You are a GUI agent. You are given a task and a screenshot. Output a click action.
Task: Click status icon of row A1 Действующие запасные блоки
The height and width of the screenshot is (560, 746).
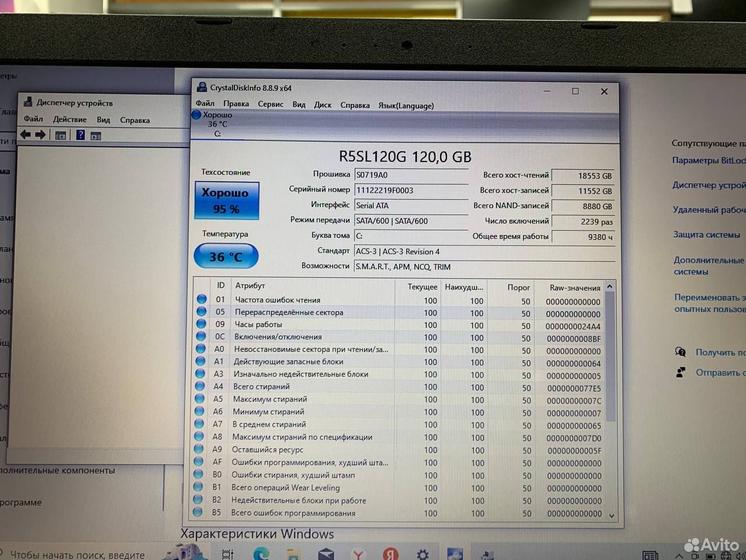pos(200,361)
